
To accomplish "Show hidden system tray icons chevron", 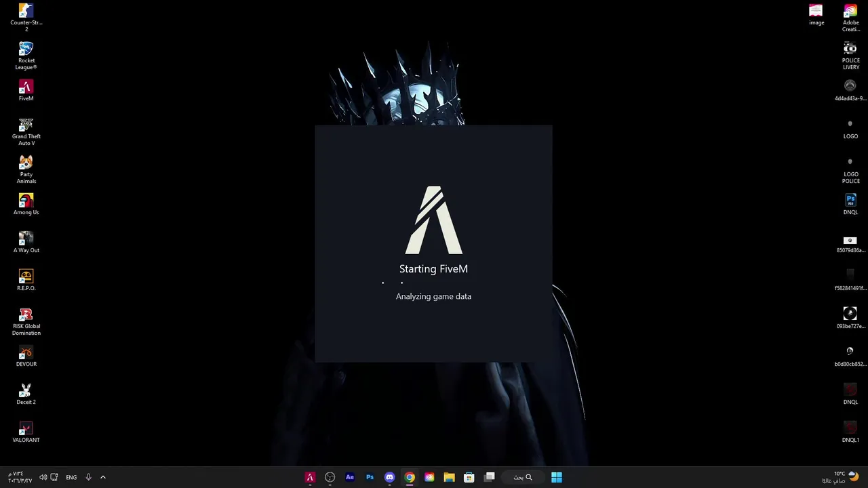I will (x=103, y=477).
